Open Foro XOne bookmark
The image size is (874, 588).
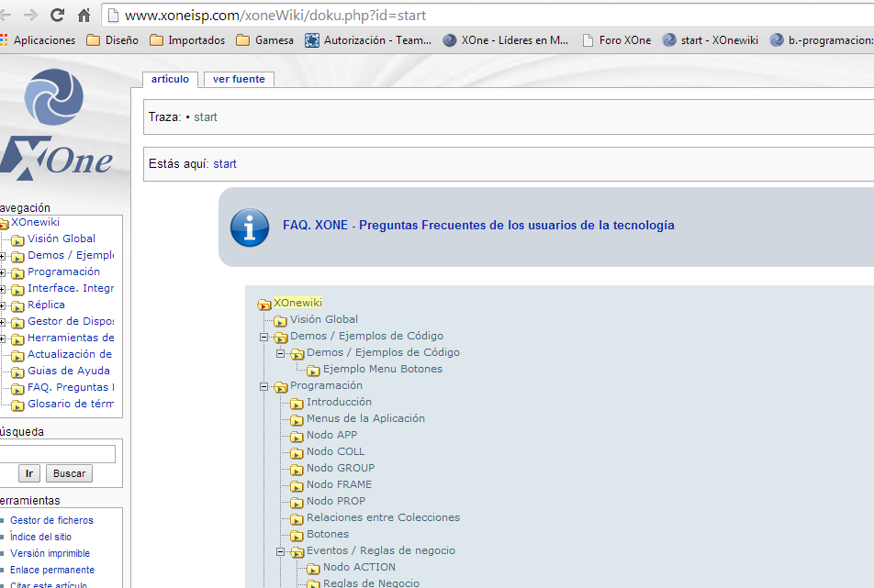[617, 40]
